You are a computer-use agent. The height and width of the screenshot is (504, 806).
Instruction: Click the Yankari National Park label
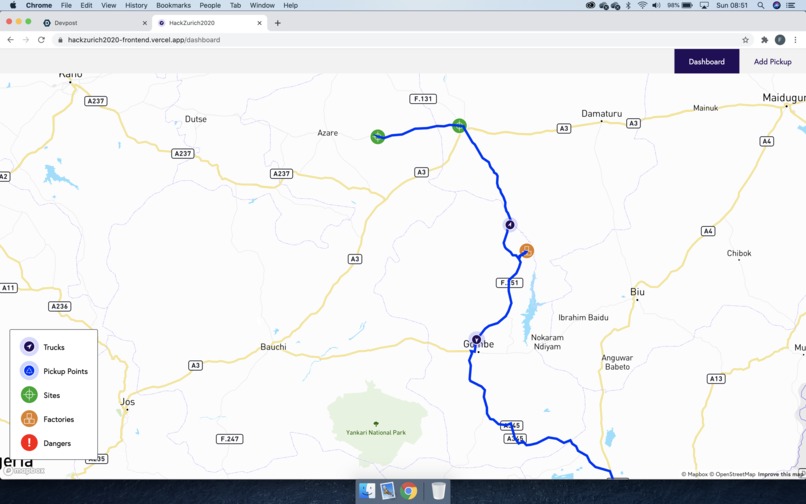click(x=376, y=433)
